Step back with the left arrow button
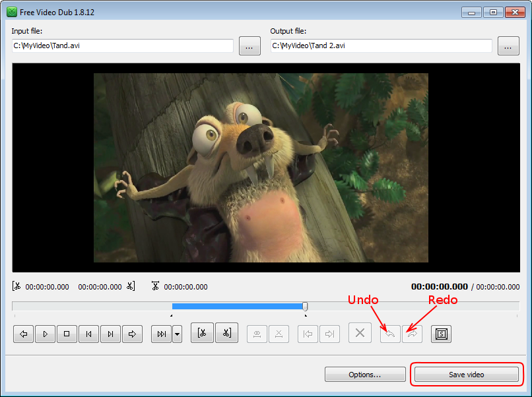This screenshot has width=532, height=397. (x=23, y=334)
